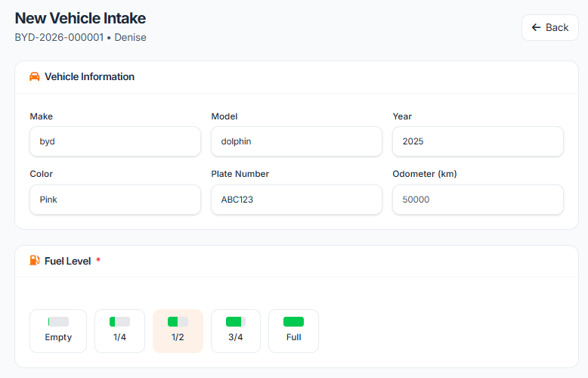
Task: Click the half-full fuel gauge icon
Action: click(178, 322)
